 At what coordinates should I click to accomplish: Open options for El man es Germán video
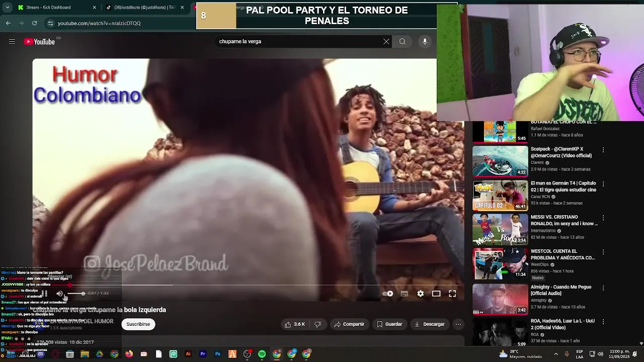(603, 184)
